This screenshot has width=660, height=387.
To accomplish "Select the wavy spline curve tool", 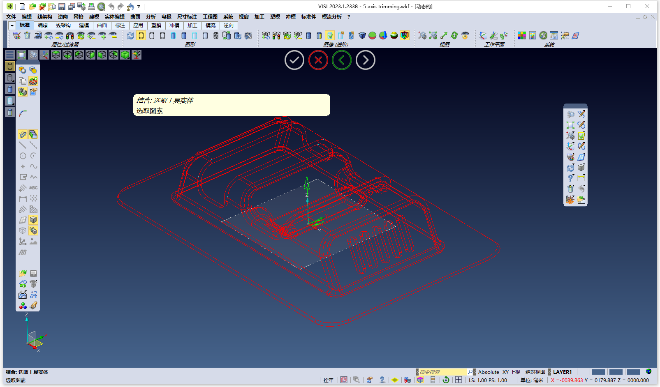I will point(33,167).
